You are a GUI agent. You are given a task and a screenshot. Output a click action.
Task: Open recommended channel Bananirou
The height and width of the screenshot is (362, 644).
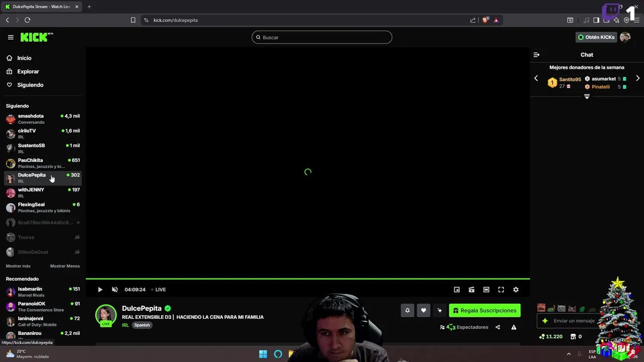(x=43, y=335)
